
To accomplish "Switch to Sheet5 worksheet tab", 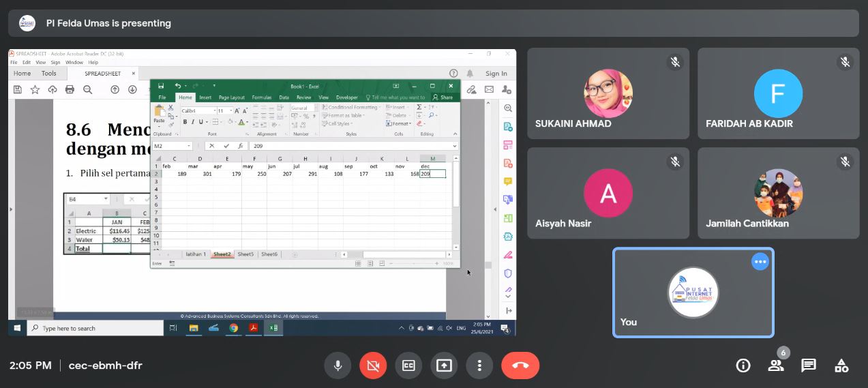I will pyautogui.click(x=245, y=254).
